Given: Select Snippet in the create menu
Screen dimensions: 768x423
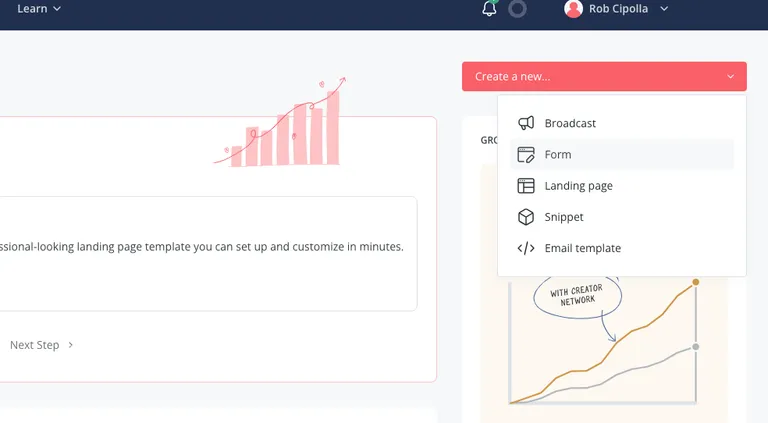Looking at the screenshot, I should pos(622,217).
